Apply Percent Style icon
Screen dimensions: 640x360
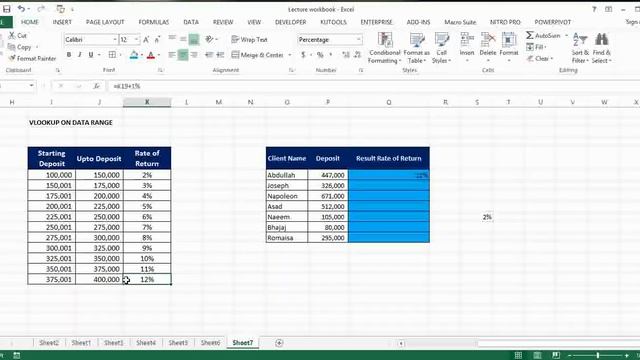pyautogui.click(x=320, y=55)
